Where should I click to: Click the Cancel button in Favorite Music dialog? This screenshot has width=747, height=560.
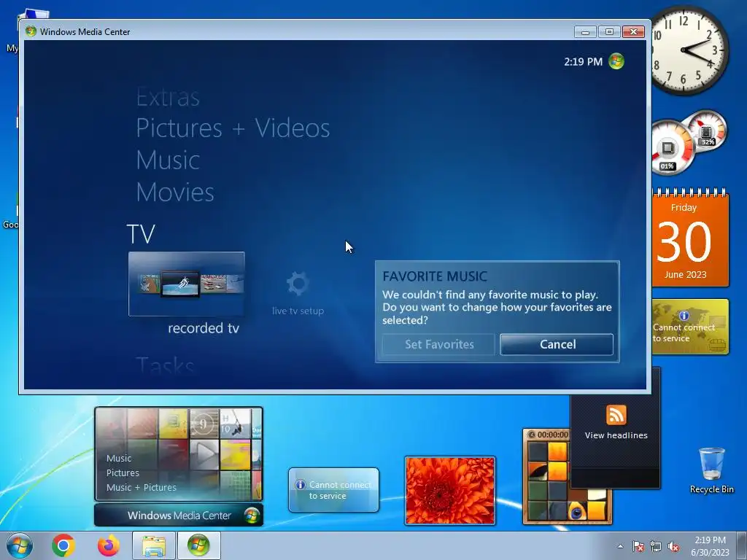point(557,344)
